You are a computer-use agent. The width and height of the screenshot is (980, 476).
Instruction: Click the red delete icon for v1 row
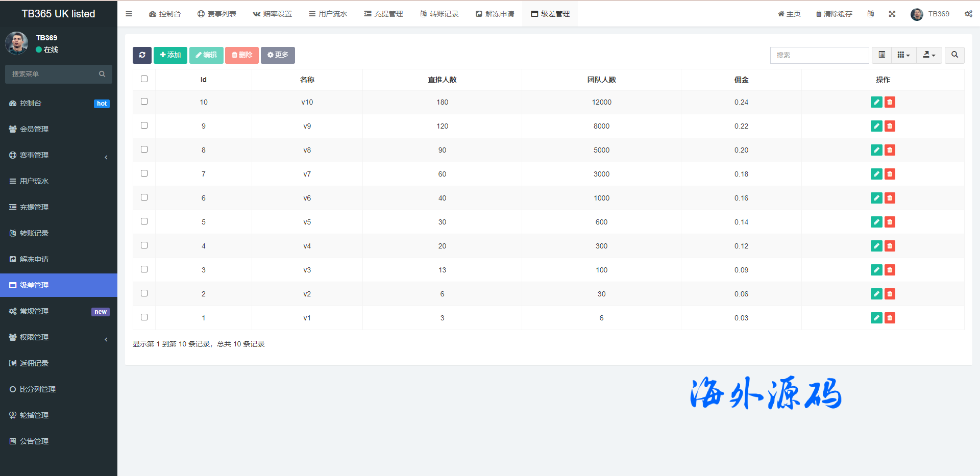tap(890, 318)
